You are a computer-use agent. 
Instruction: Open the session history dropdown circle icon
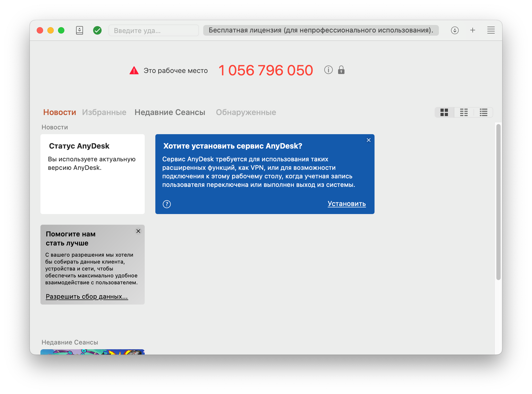(x=455, y=30)
